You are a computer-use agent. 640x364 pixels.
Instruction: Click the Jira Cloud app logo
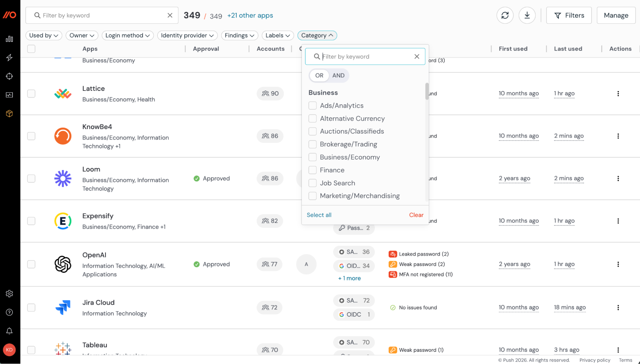click(63, 308)
